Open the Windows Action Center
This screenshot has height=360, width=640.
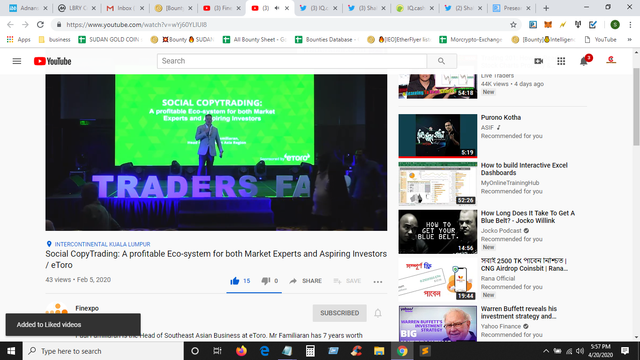625,351
